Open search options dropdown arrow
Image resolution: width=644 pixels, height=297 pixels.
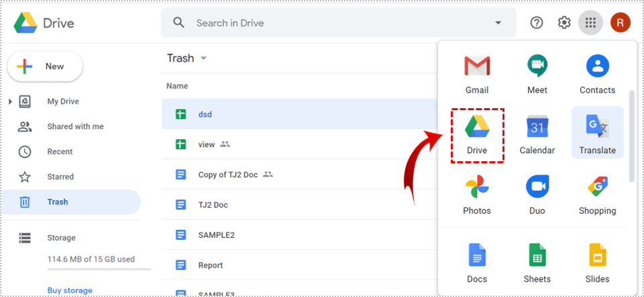(498, 23)
